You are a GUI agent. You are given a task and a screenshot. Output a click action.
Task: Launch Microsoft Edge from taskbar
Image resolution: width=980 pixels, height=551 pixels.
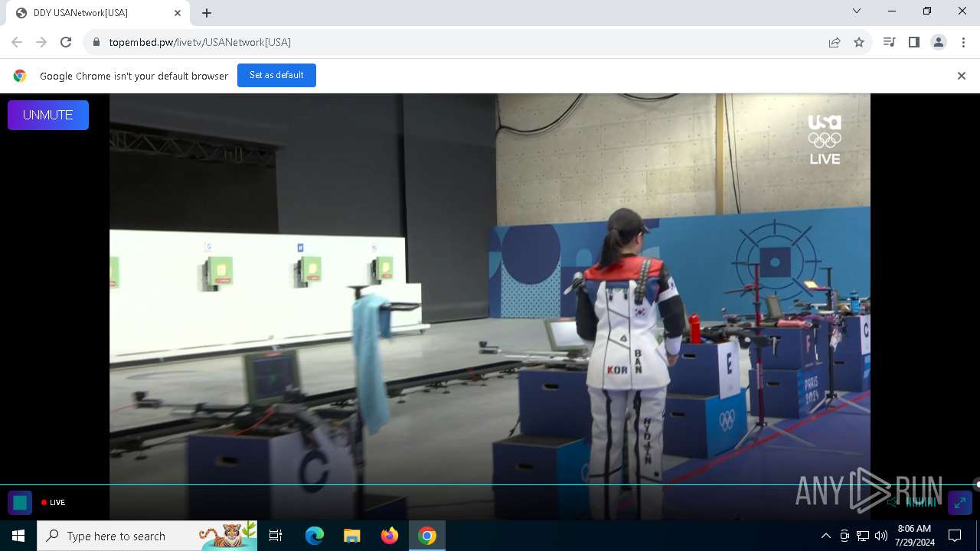[x=315, y=536]
